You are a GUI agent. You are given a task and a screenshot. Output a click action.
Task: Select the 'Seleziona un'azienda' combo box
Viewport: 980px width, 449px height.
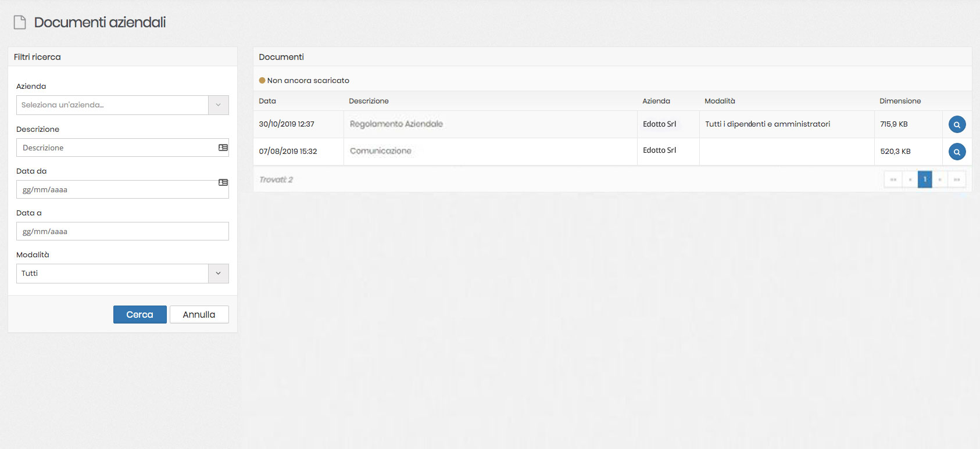click(112, 105)
